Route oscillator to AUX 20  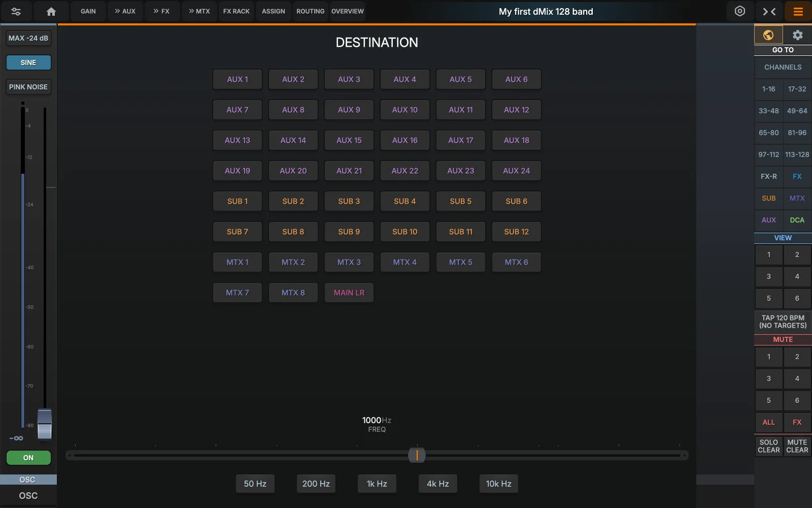coord(293,171)
